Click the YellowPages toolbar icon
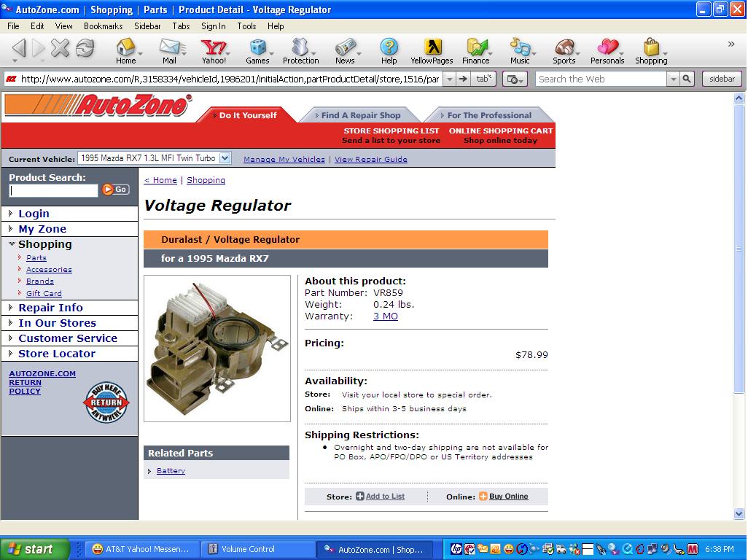The image size is (748, 560). pyautogui.click(x=432, y=50)
